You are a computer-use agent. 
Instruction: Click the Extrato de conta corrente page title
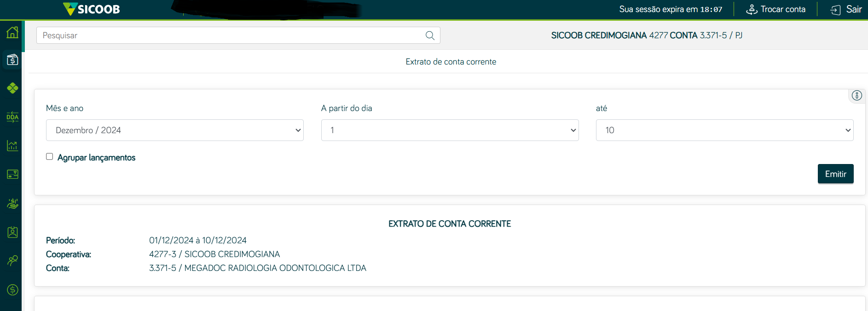(x=451, y=62)
